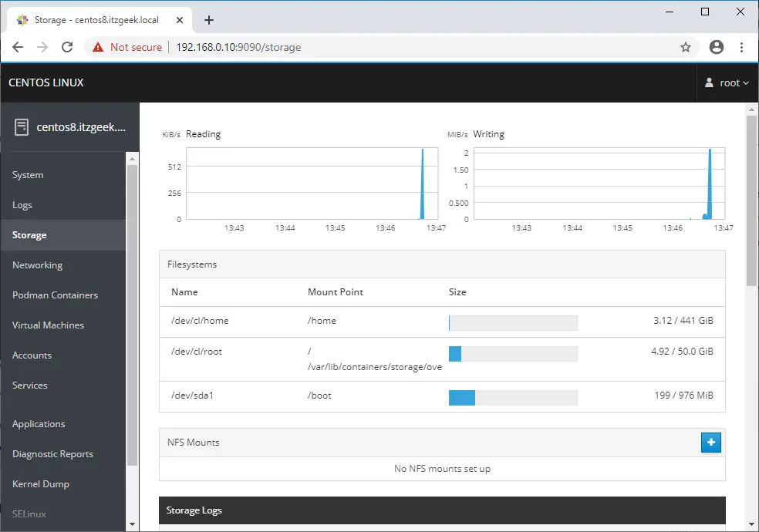Click the browser back arrow
Screen dimensions: 759x532
coord(18,47)
